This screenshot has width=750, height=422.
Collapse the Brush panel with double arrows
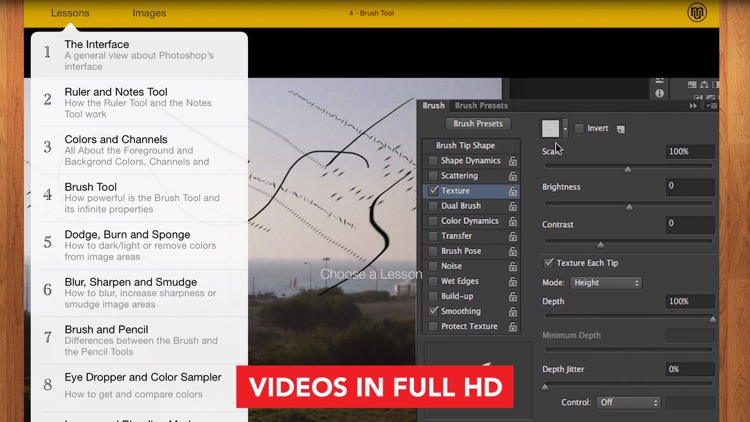[x=693, y=106]
